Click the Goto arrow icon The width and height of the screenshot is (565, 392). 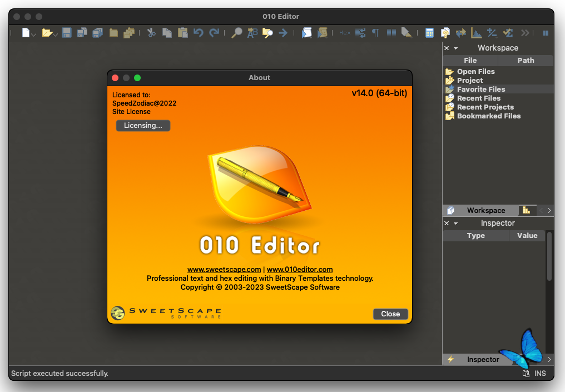283,33
